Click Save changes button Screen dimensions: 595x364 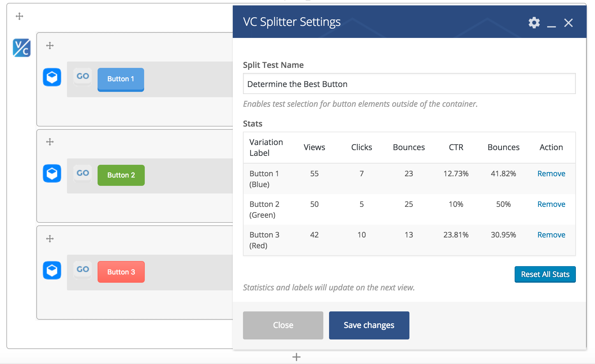[x=369, y=325]
